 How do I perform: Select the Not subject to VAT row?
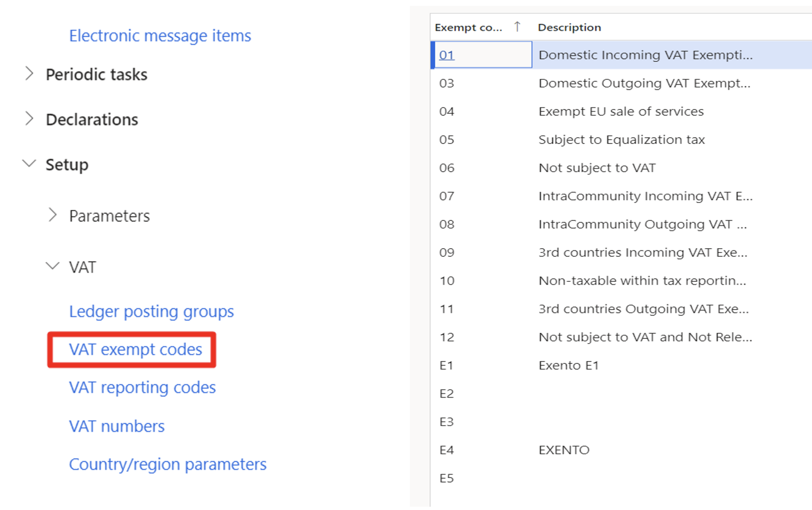(x=621, y=168)
